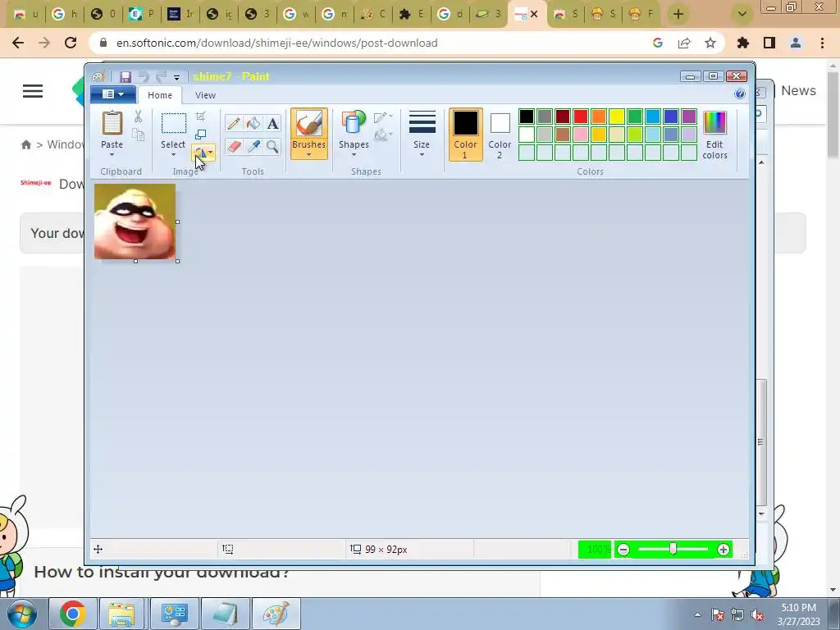Click the Chrome share page icon
This screenshot has height=630, width=840.
(684, 43)
